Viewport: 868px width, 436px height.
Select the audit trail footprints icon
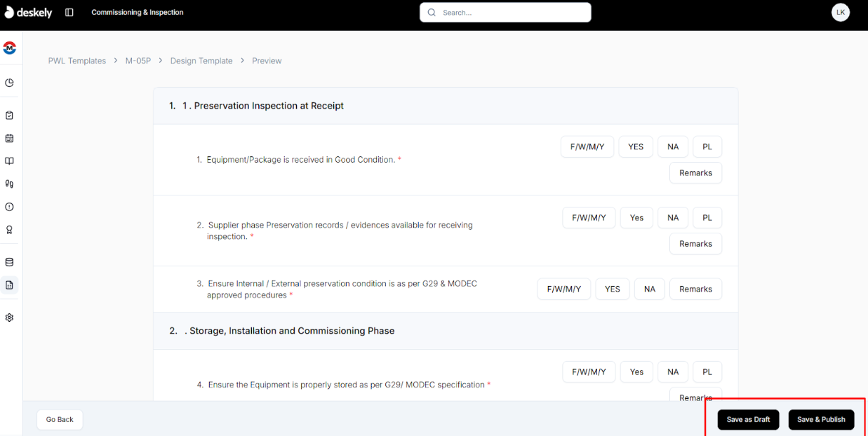[9, 184]
